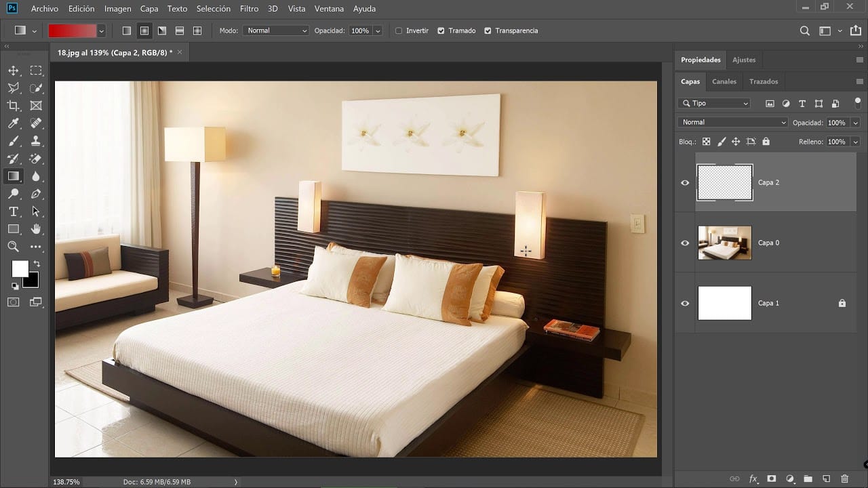This screenshot has height=488, width=868.
Task: Click the white foreground color swatch
Action: [x=20, y=268]
